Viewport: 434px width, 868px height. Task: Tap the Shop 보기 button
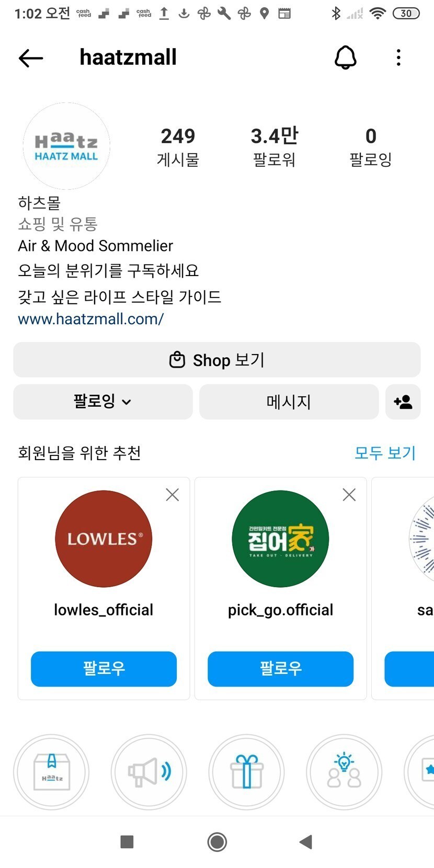pos(217,360)
